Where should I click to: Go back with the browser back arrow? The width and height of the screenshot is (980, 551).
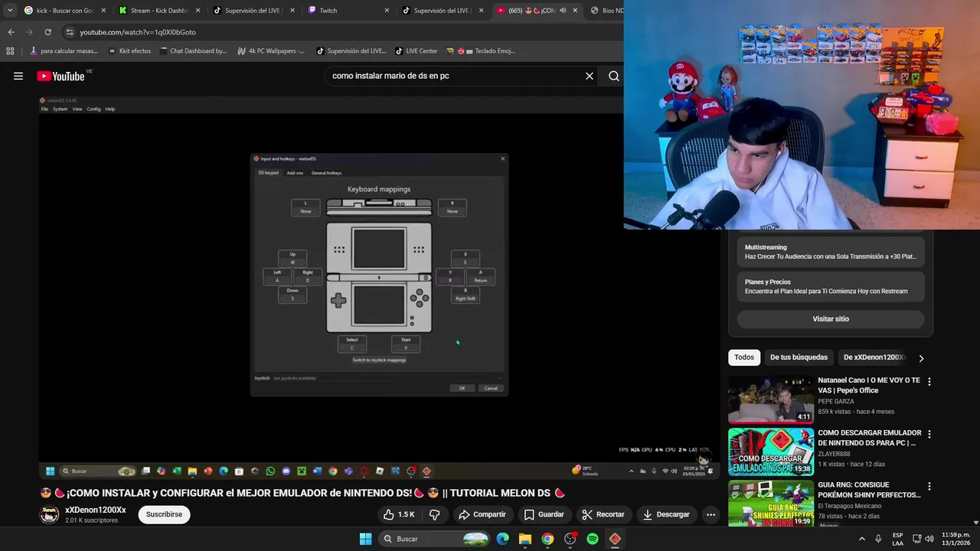[x=11, y=32]
